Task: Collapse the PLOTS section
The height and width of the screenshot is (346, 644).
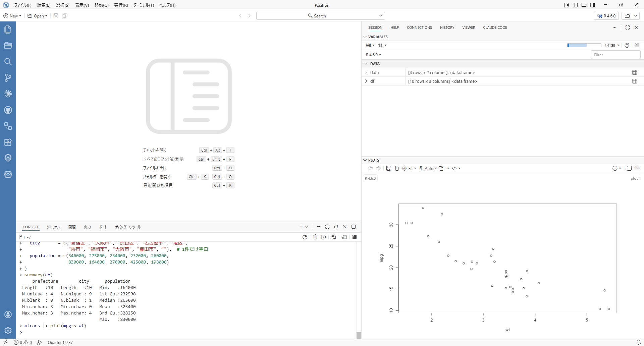Action: point(365,160)
